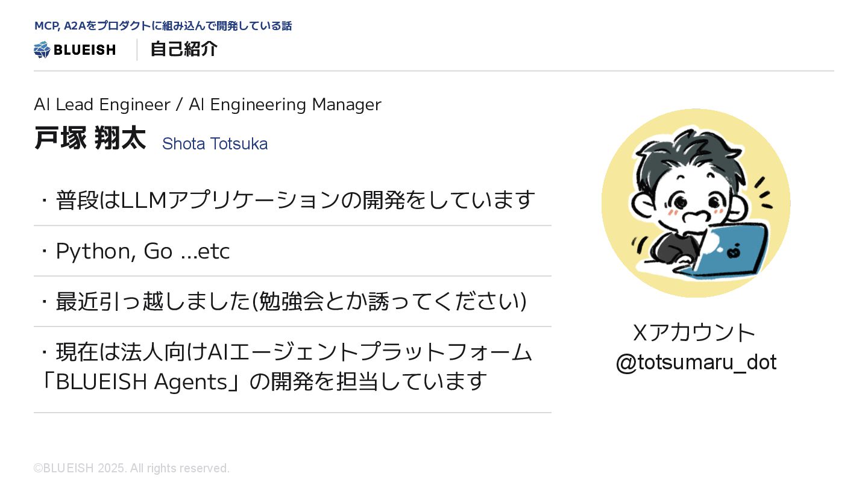Open the @totsumaru_dot X handle
The image size is (868, 488).
[x=696, y=362]
